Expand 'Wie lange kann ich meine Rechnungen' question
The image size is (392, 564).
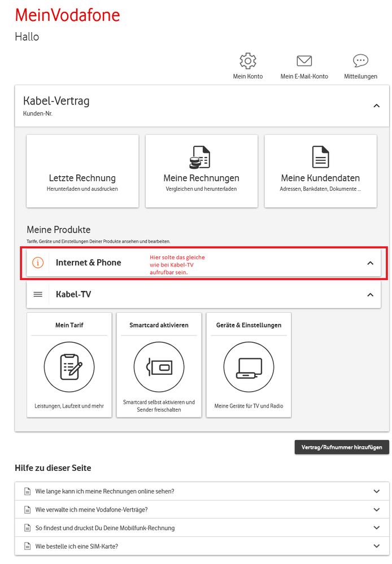pyautogui.click(x=377, y=491)
